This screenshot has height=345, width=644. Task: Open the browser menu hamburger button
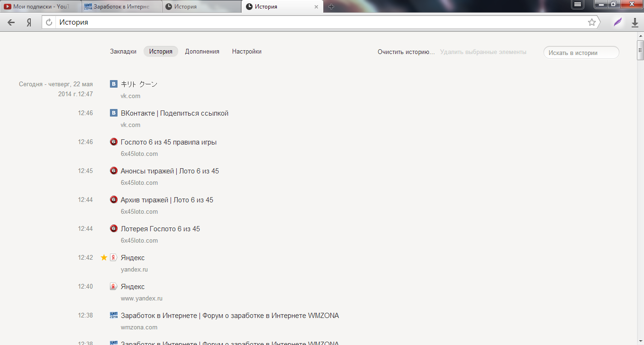tap(577, 4)
